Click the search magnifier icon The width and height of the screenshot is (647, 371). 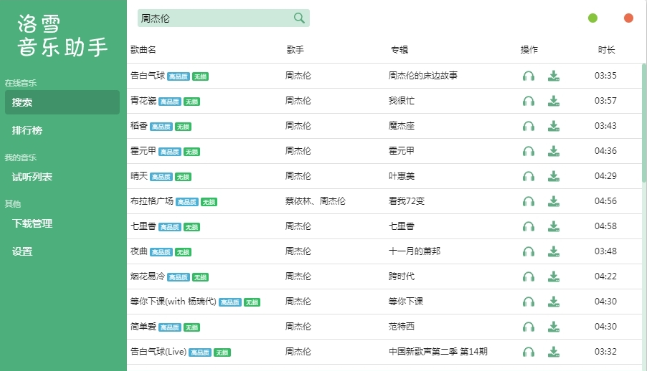(299, 18)
